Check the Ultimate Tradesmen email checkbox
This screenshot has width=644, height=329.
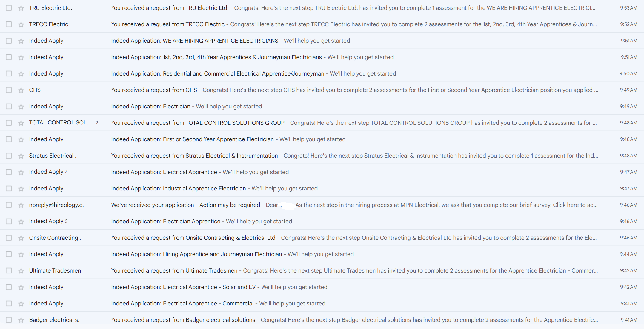pos(9,270)
